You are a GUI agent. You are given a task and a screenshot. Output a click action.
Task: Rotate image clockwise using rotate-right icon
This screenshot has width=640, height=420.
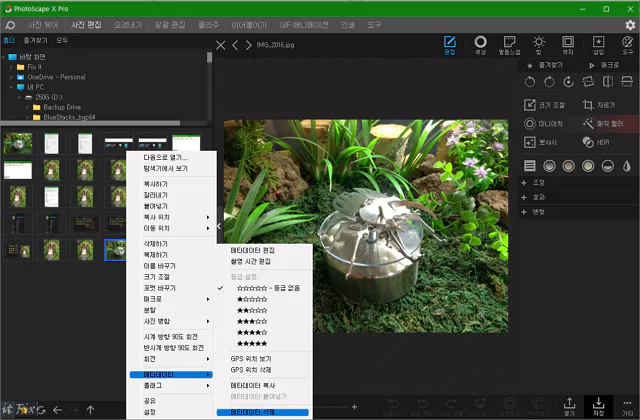point(549,82)
